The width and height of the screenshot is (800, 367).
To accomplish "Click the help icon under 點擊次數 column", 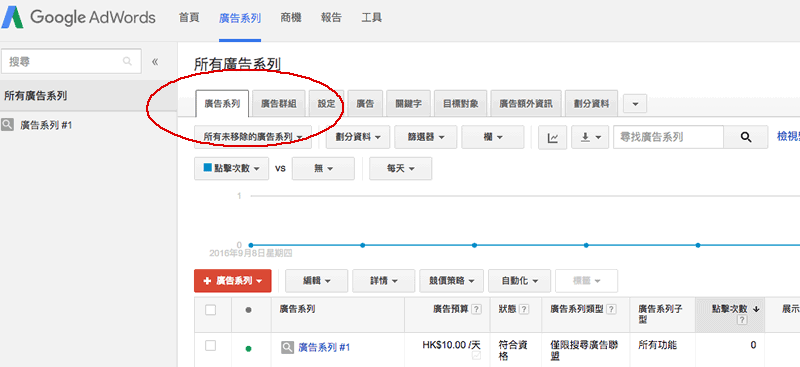I will tap(742, 321).
